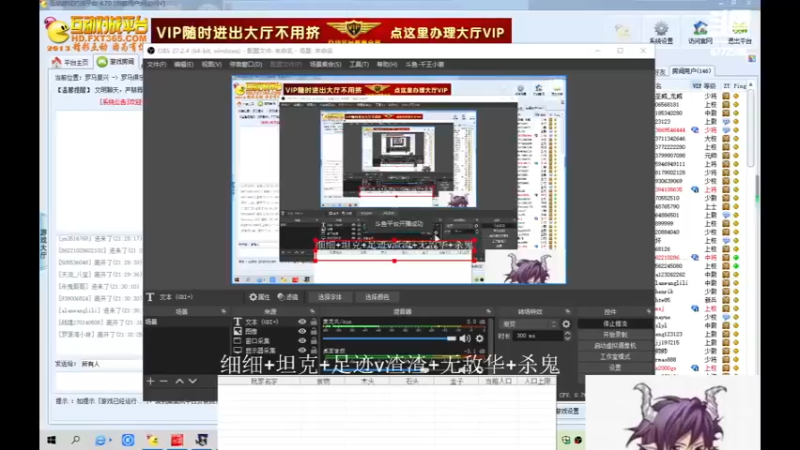Image resolution: width=800 pixels, height=450 pixels.
Task: Open transition properties gear icon
Action: [x=566, y=324]
